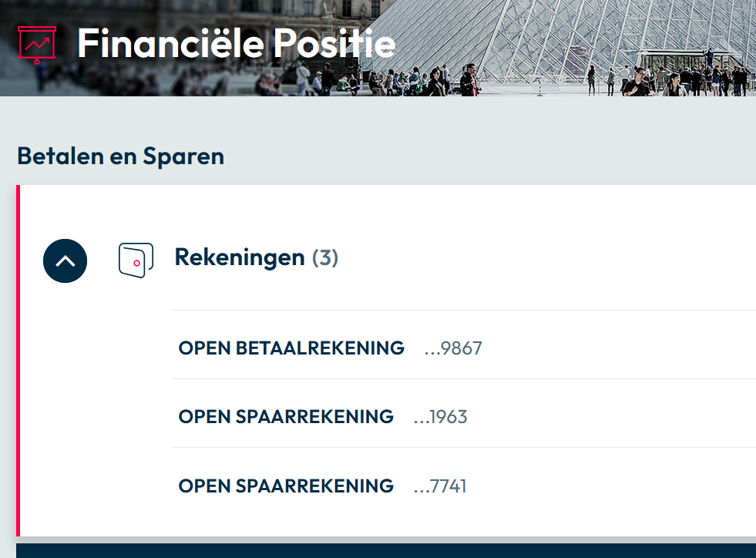Click the Financiële Positie chart icon

[36, 45]
